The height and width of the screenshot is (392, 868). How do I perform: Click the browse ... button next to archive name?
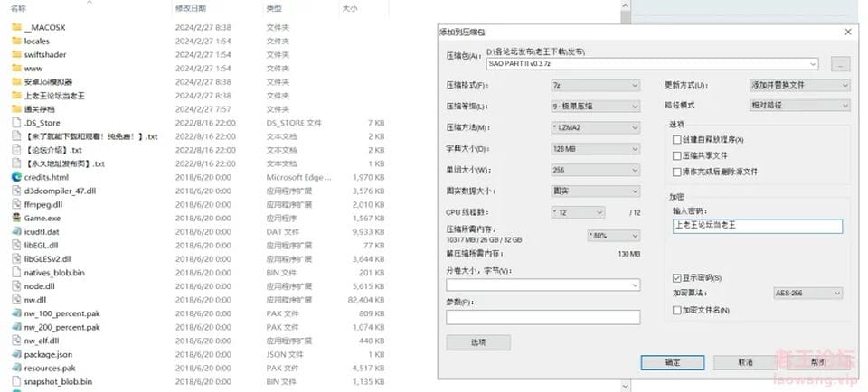[840, 64]
